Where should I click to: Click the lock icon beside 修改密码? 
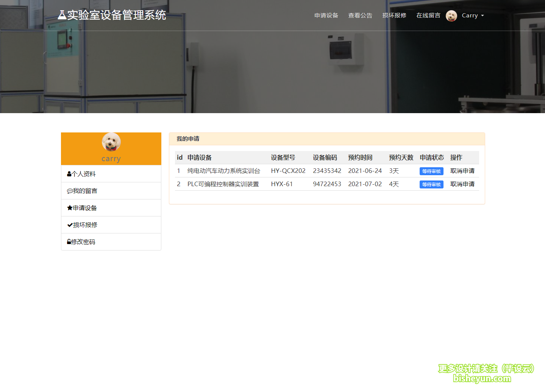[x=69, y=241]
